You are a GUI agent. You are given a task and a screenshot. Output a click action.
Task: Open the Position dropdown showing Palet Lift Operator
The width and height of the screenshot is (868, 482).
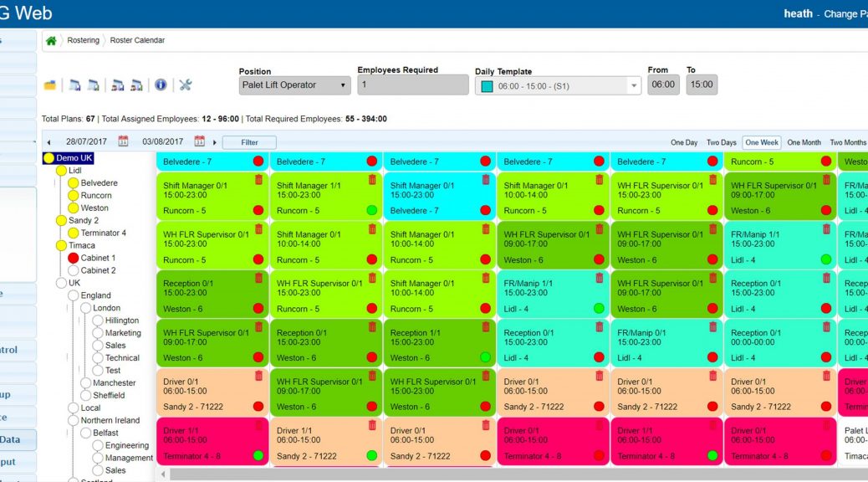(294, 85)
